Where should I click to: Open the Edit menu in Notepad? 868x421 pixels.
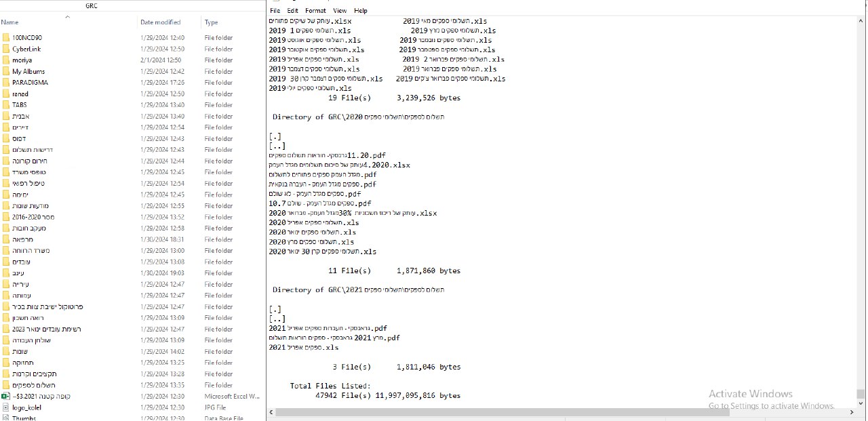pos(292,11)
